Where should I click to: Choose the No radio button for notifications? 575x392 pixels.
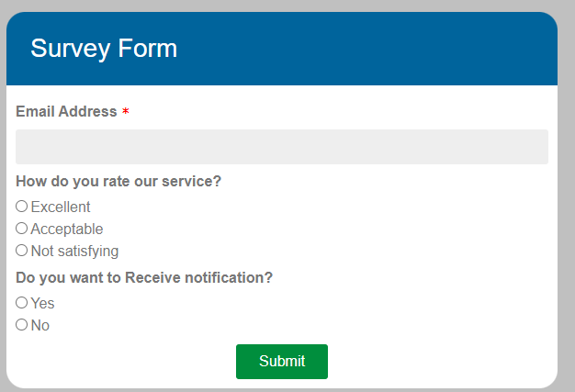[22, 325]
